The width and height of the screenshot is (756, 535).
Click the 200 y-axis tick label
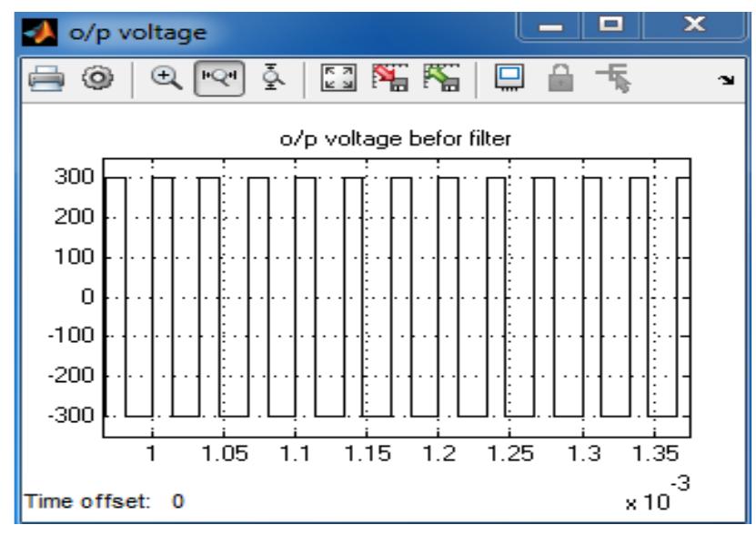[x=75, y=217]
